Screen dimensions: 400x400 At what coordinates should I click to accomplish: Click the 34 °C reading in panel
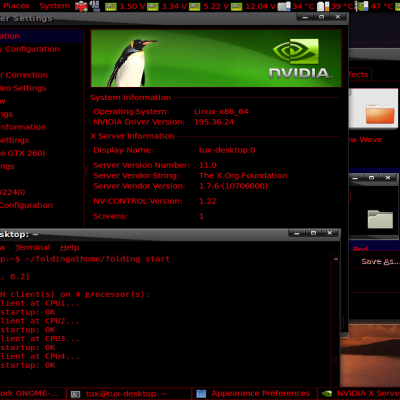pos(303,6)
